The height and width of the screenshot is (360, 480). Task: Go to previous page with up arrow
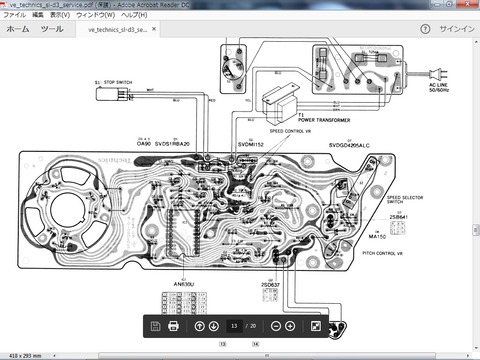coord(199,326)
